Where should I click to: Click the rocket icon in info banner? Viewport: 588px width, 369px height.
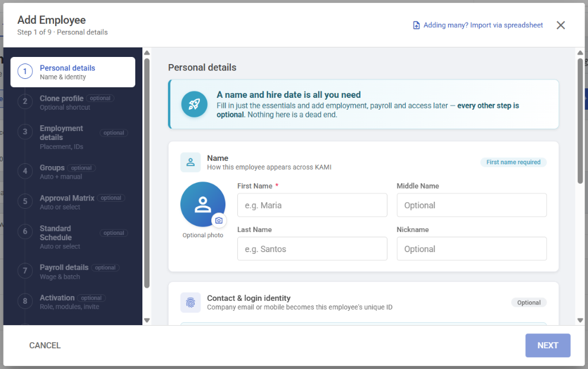point(194,104)
